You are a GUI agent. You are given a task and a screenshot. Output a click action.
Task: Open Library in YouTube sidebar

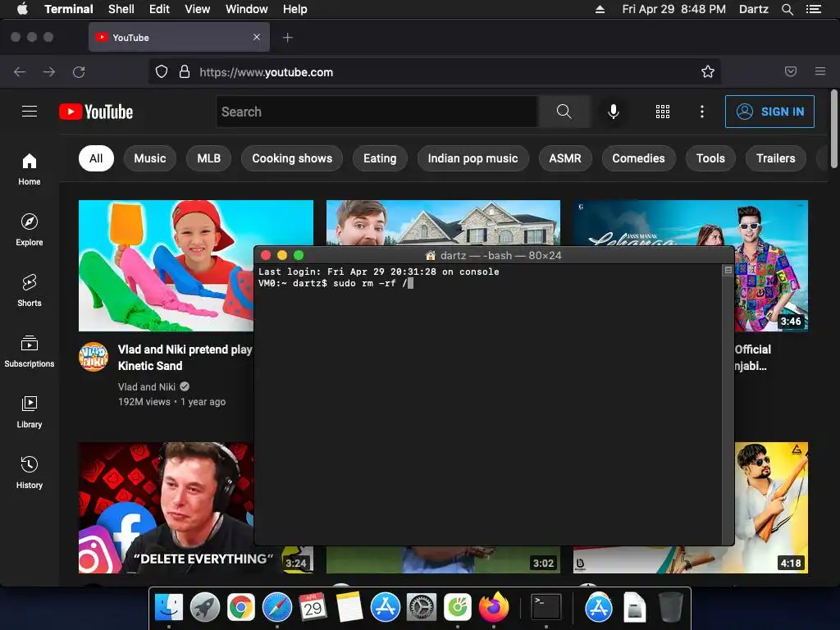pos(30,412)
